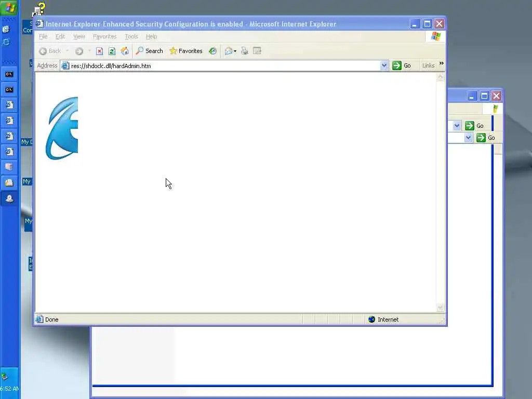The width and height of the screenshot is (532, 399).
Task: Click the IE window title bar text
Action: [191, 24]
